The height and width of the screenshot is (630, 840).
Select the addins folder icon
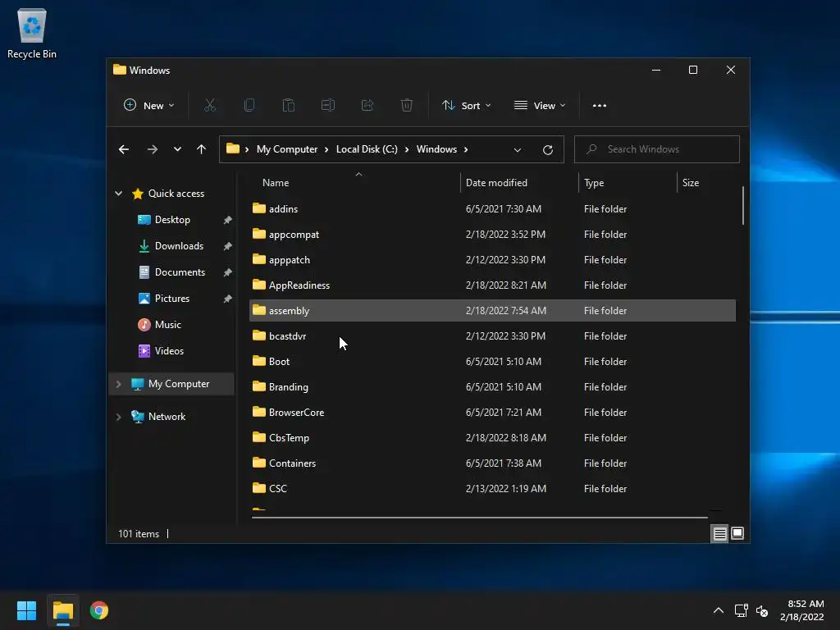(258, 208)
